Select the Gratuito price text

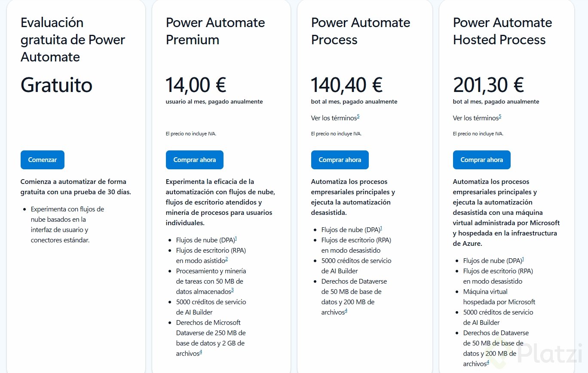tap(56, 85)
